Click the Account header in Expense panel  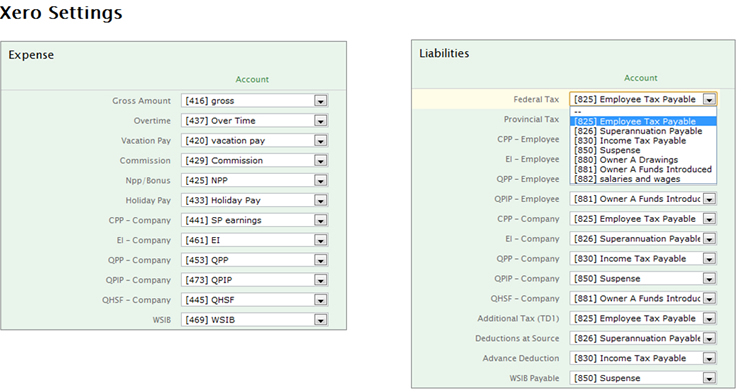pos(252,79)
